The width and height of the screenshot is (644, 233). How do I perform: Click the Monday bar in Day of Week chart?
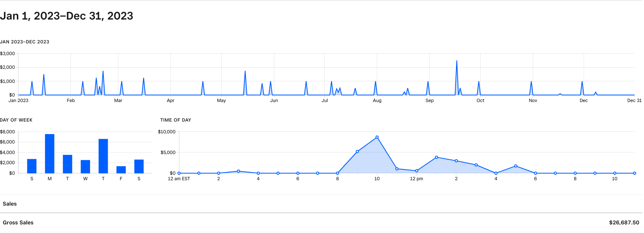[x=50, y=154]
